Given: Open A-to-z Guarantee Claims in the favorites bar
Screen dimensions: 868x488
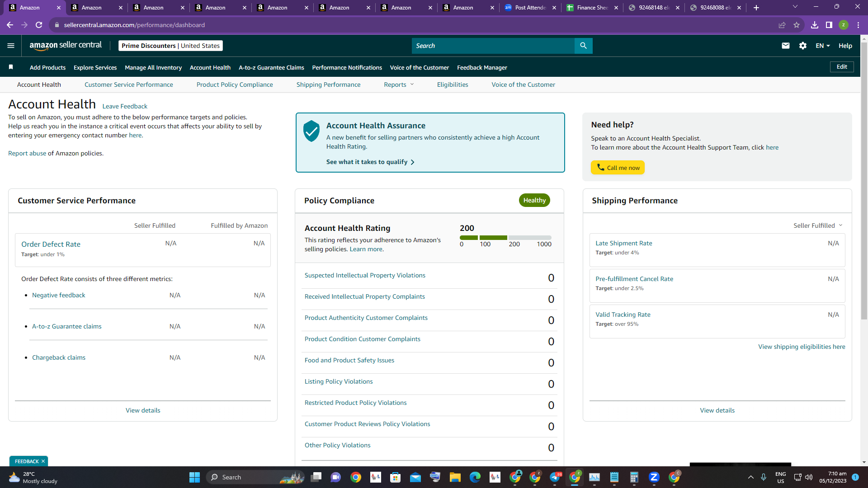Looking at the screenshot, I should click(x=271, y=67).
